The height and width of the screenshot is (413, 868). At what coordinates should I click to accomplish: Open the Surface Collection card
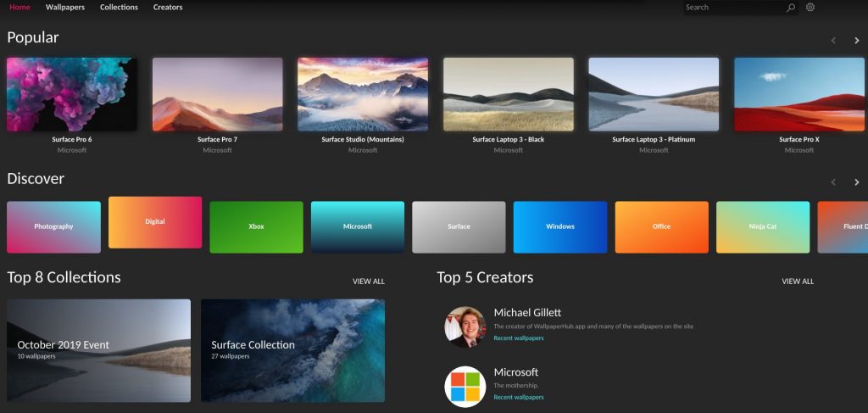[292, 350]
